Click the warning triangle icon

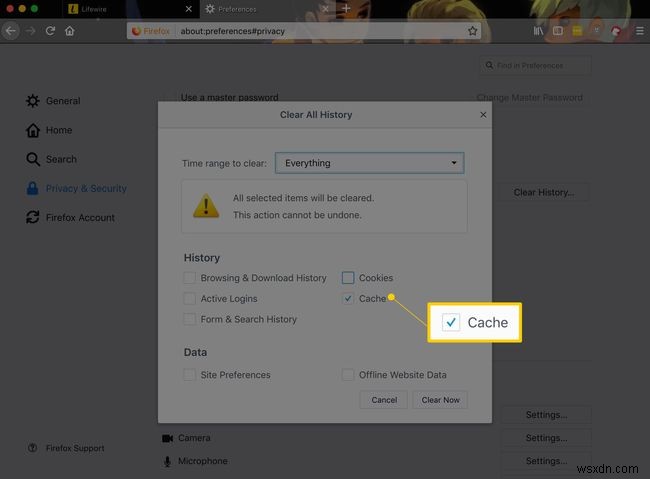pyautogui.click(x=206, y=206)
